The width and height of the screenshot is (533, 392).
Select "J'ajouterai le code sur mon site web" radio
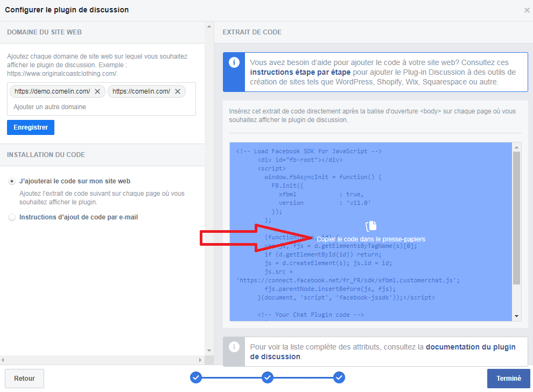point(12,181)
